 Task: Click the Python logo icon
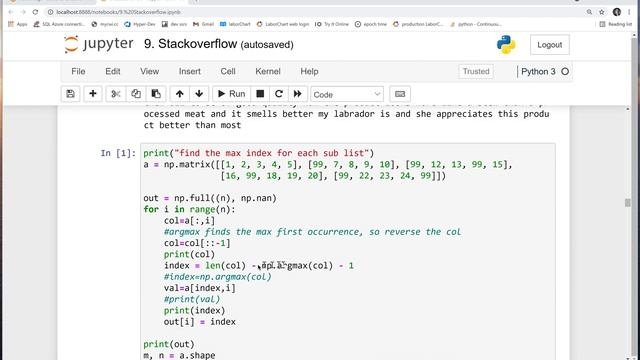506,44
